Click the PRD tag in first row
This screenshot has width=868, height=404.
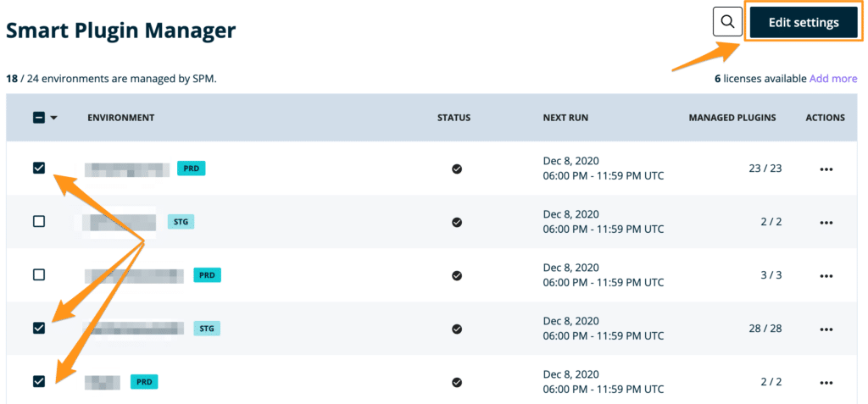pyautogui.click(x=192, y=169)
